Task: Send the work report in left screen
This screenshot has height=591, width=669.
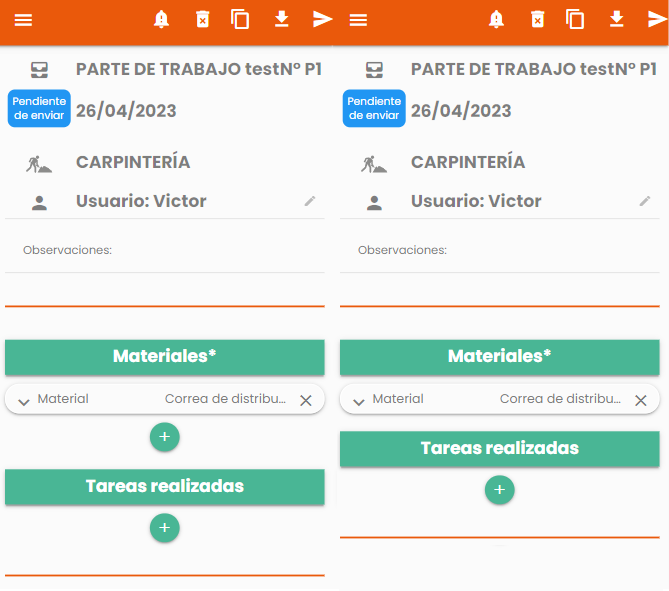Action: [x=323, y=19]
